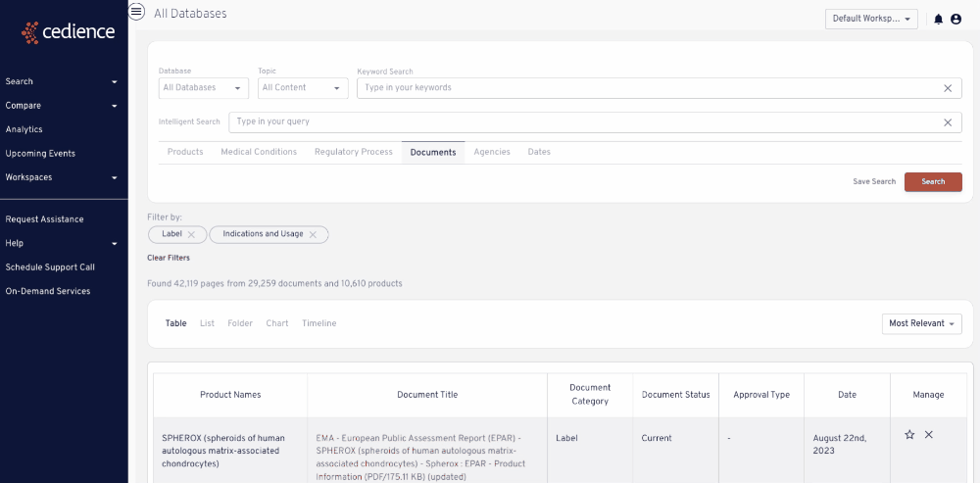Click Save Search
Screen dimensions: 980x483
[874, 182]
